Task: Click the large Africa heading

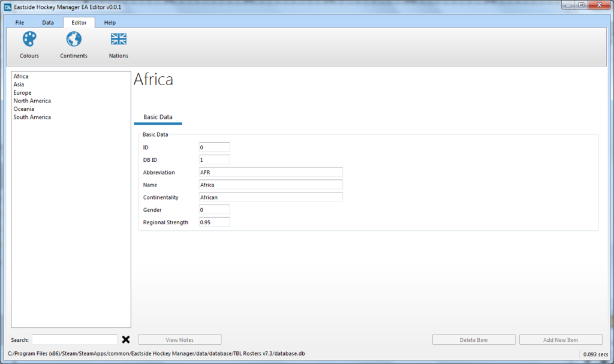Action: pyautogui.click(x=153, y=80)
